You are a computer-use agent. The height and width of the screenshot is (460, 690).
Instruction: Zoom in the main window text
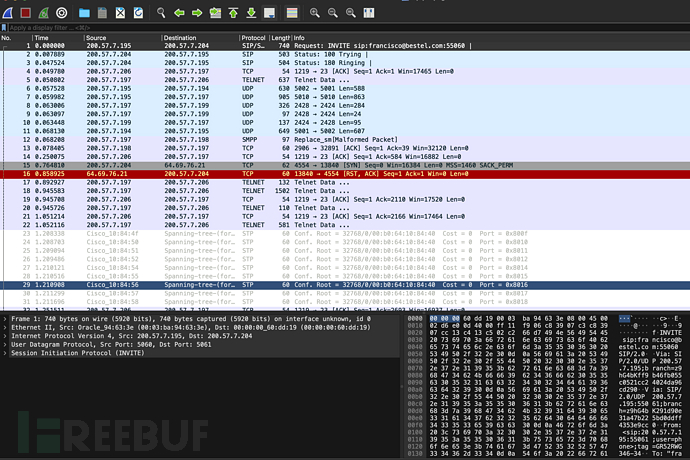(x=315, y=13)
